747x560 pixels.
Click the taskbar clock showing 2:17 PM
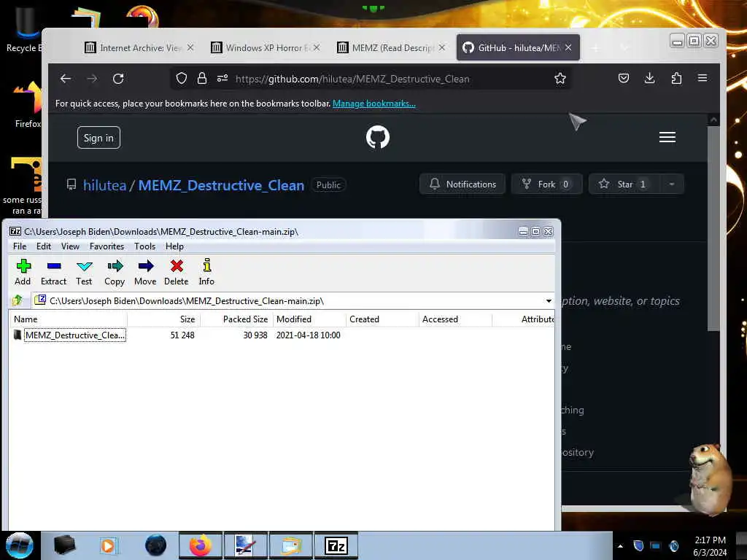[710, 546]
